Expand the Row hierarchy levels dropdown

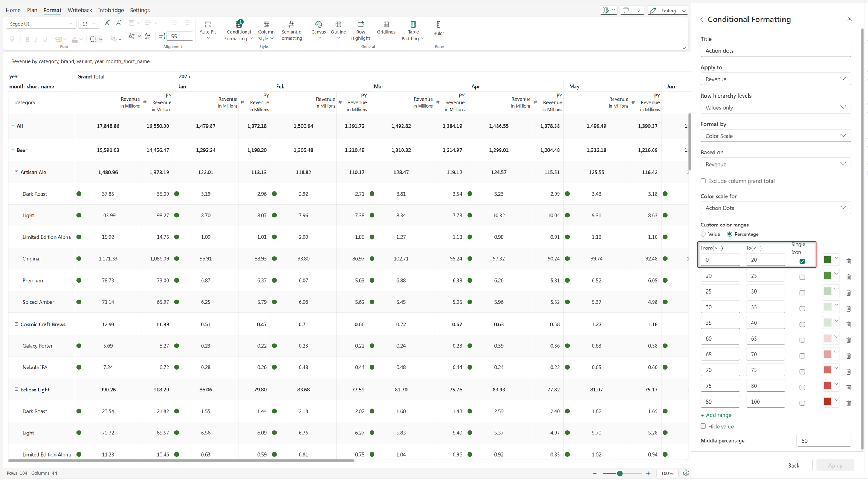click(776, 107)
